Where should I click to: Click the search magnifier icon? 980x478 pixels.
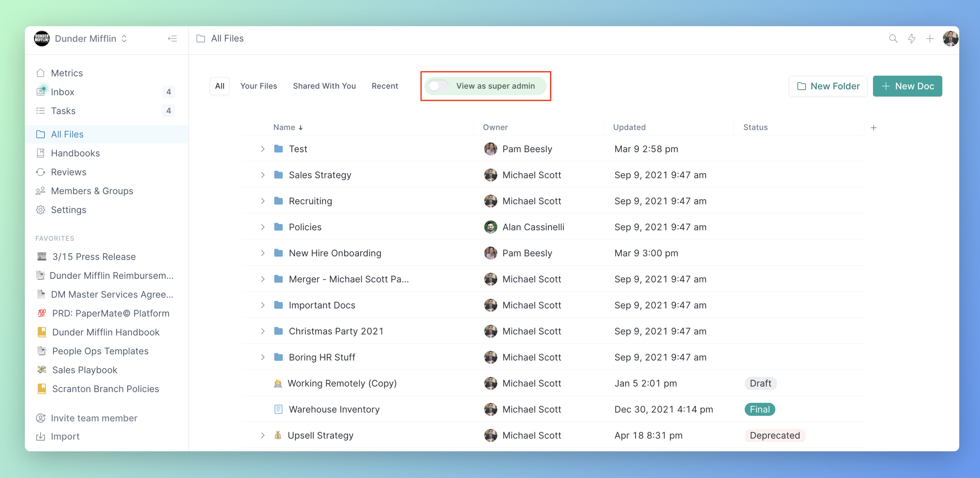coord(893,39)
